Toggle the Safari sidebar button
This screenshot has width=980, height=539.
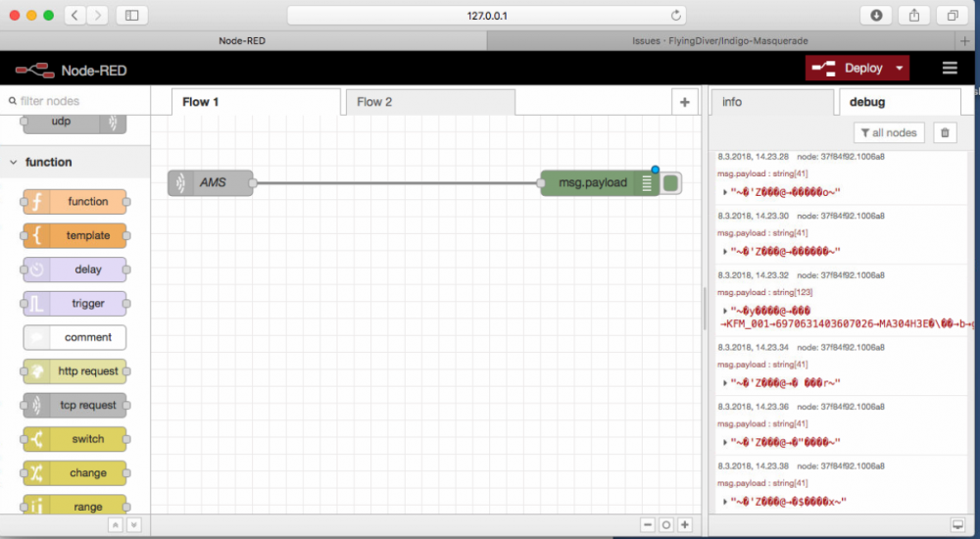(131, 16)
